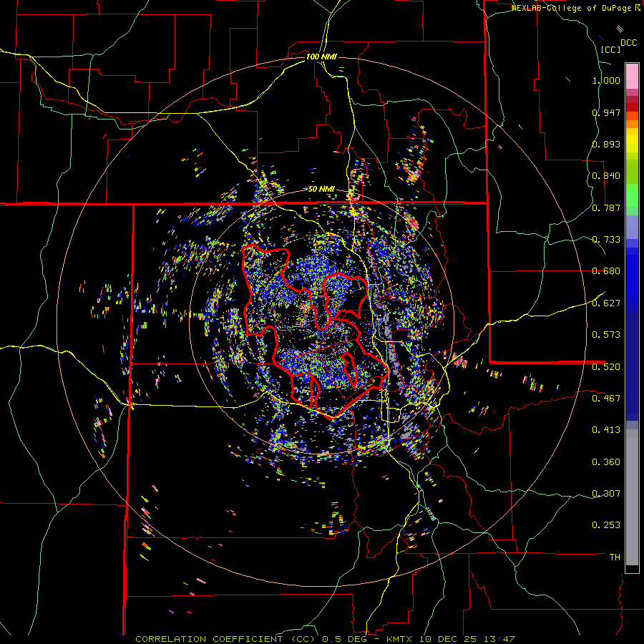Click the Correlation Coefficient product title caption
The height and width of the screenshot is (644, 644).
[x=324, y=639]
